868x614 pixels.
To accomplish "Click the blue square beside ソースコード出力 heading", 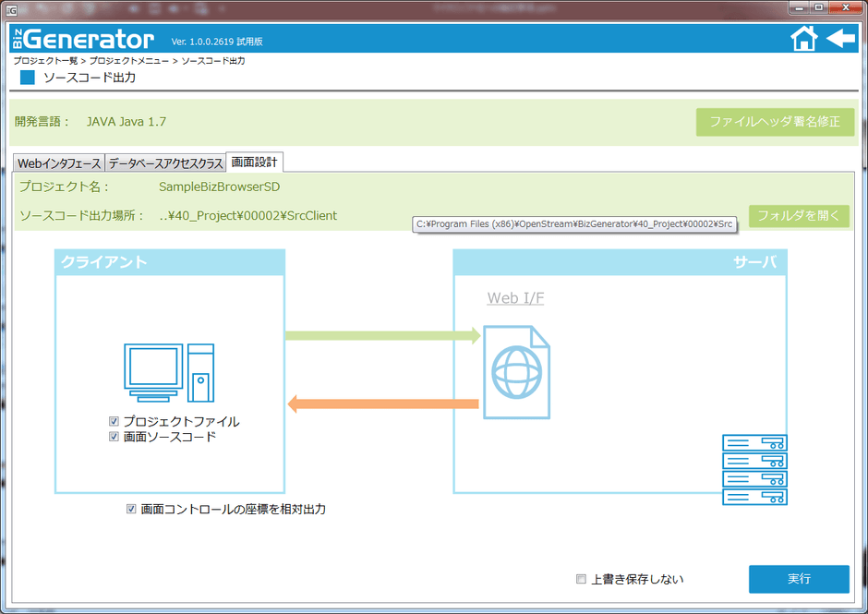I will tap(27, 78).
